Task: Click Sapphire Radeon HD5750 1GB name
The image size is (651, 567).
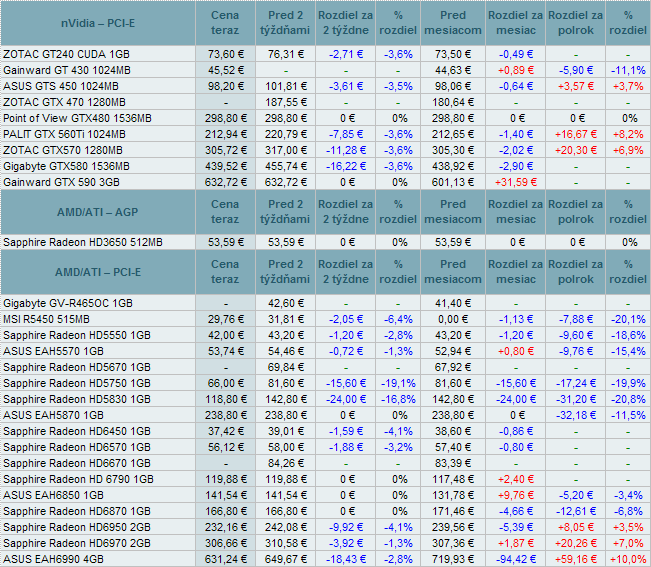Action: pos(77,384)
